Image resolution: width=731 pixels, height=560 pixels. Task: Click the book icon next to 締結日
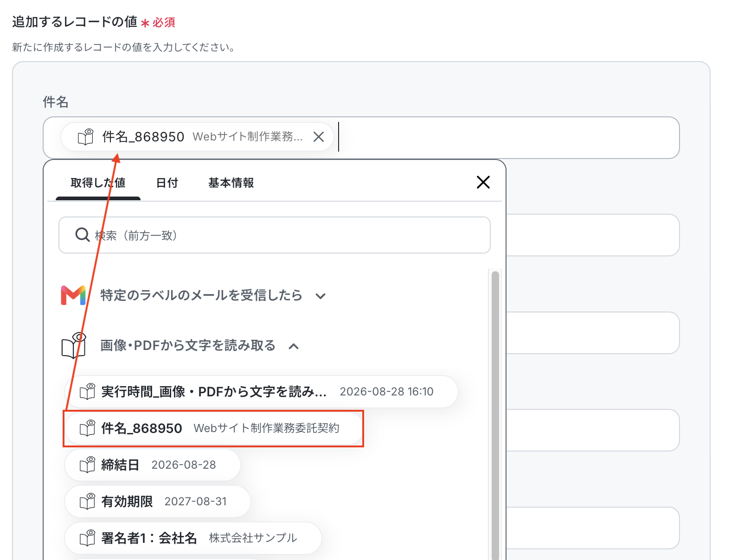point(88,465)
